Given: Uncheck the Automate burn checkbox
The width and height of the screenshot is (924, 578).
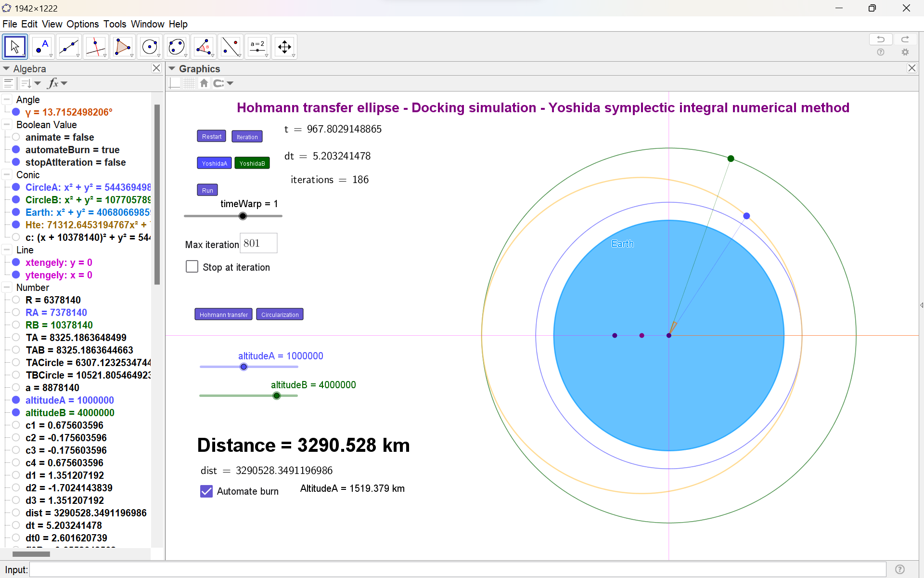Looking at the screenshot, I should point(206,491).
